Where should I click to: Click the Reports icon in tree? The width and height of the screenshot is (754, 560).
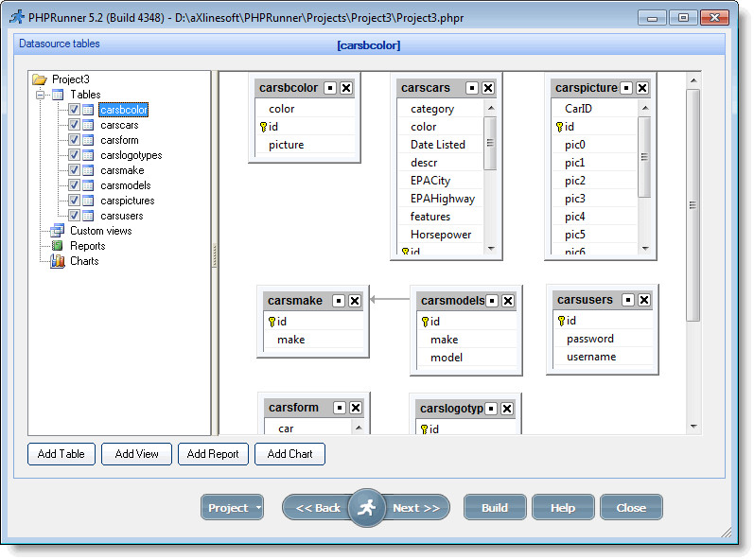pos(57,246)
